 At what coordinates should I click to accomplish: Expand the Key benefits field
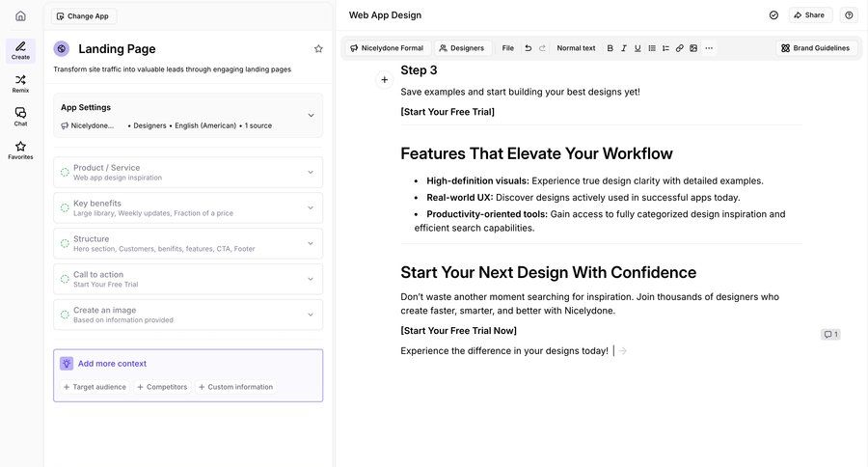click(x=311, y=207)
